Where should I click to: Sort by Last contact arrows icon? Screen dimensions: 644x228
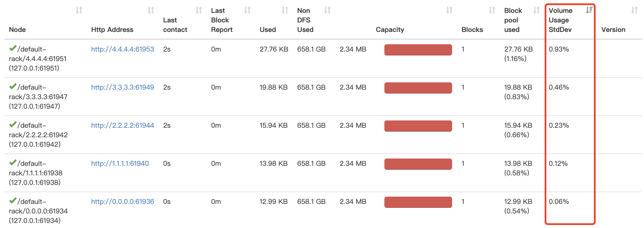[x=199, y=10]
